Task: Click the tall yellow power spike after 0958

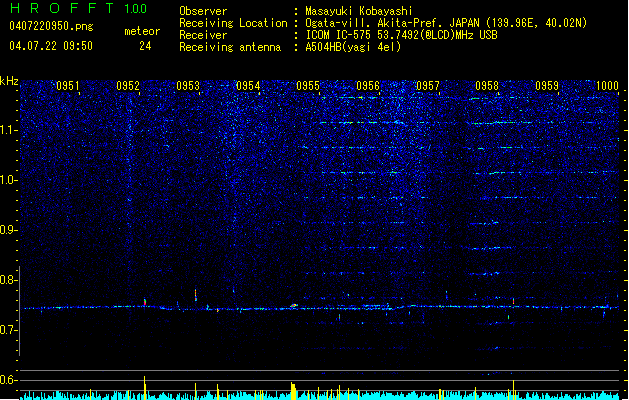Action: [x=513, y=390]
